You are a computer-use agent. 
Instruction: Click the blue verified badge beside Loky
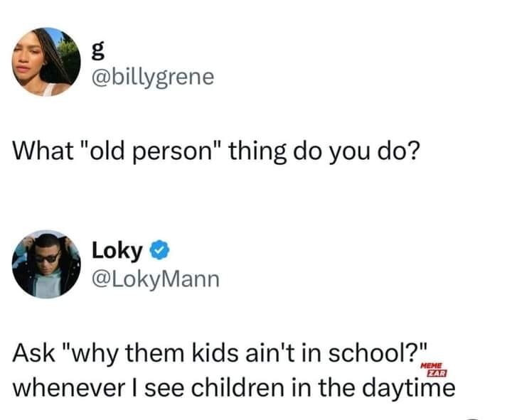tap(159, 252)
